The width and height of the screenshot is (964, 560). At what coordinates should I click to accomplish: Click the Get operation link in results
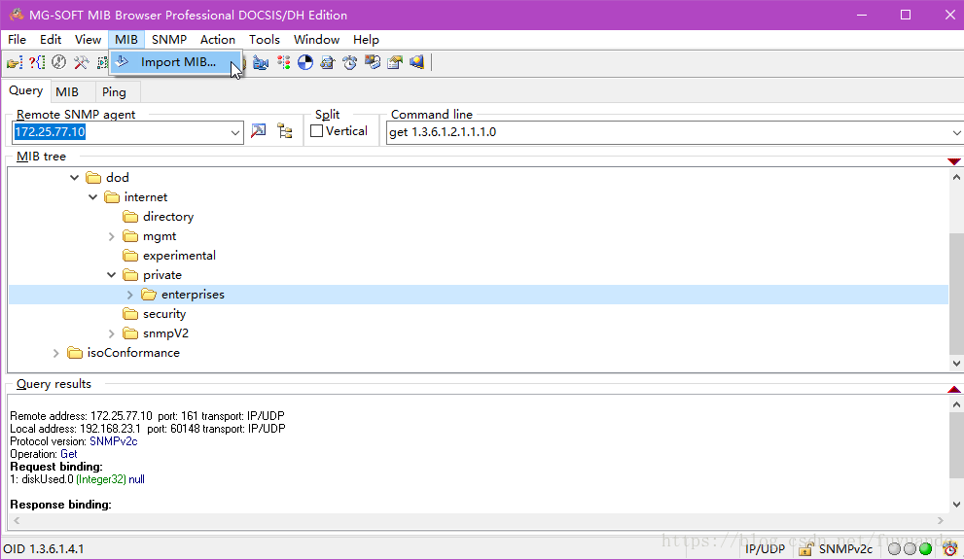click(x=69, y=454)
